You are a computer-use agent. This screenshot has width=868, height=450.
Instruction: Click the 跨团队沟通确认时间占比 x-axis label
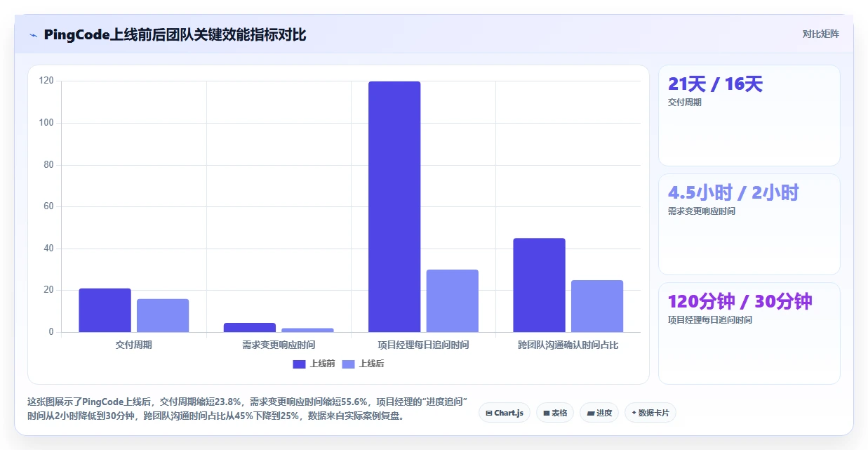568,345
